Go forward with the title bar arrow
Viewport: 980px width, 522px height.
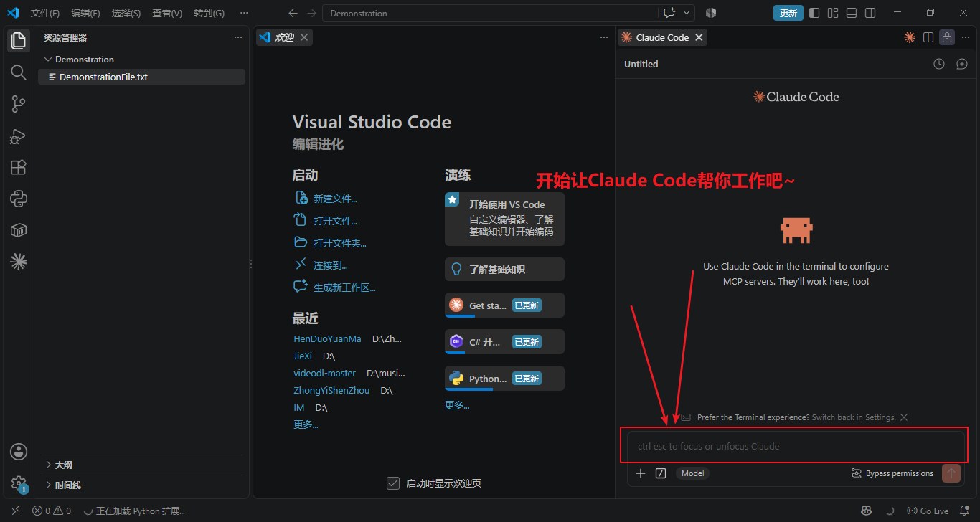tap(311, 13)
